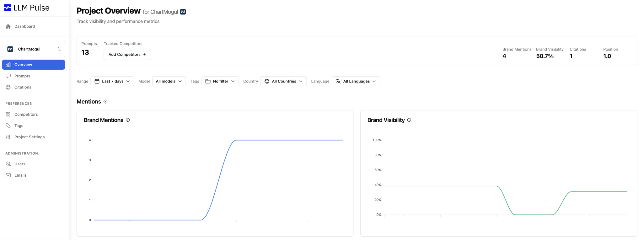The height and width of the screenshot is (240, 644).
Task: Click the Mentions section heading
Action: (x=89, y=102)
